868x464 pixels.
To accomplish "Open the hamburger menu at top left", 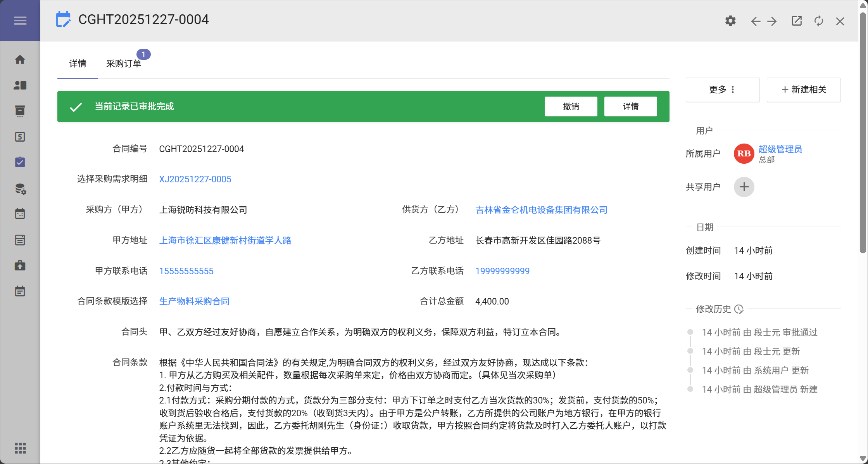I will (20, 21).
